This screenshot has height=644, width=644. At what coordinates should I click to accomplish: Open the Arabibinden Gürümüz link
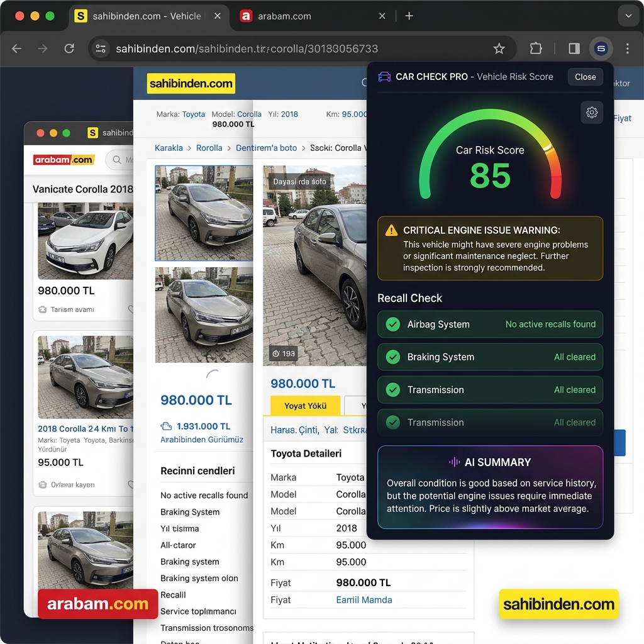pyautogui.click(x=202, y=440)
